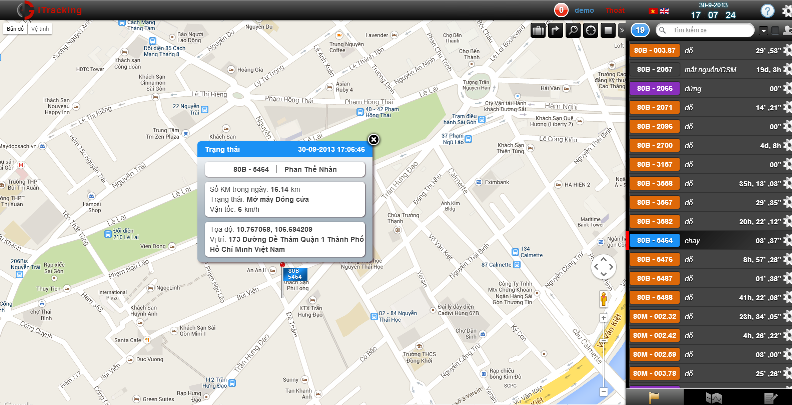
Task: Log out with the Thoát link
Action: point(615,11)
